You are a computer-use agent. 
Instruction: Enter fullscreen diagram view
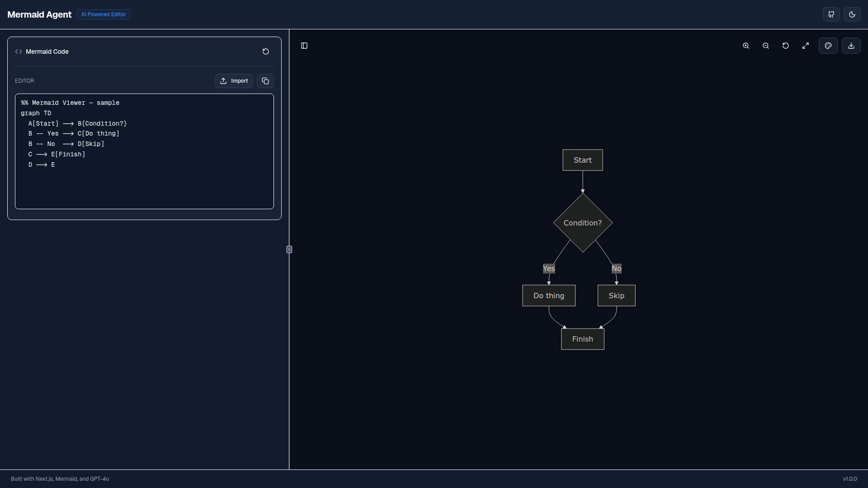click(x=806, y=46)
